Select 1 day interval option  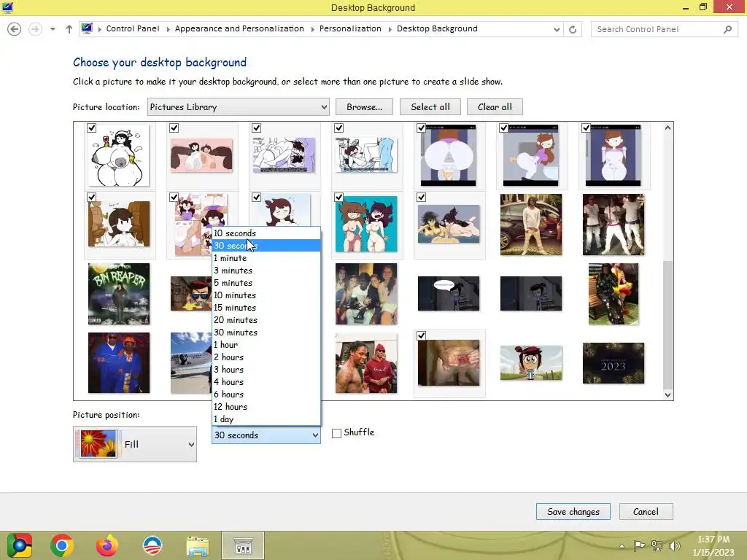pyautogui.click(x=266, y=419)
